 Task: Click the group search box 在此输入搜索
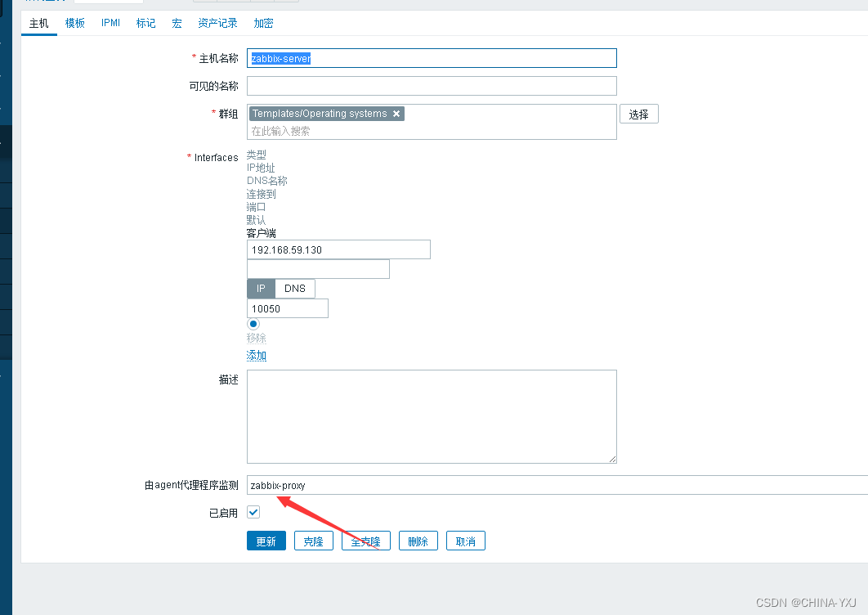[432, 132]
